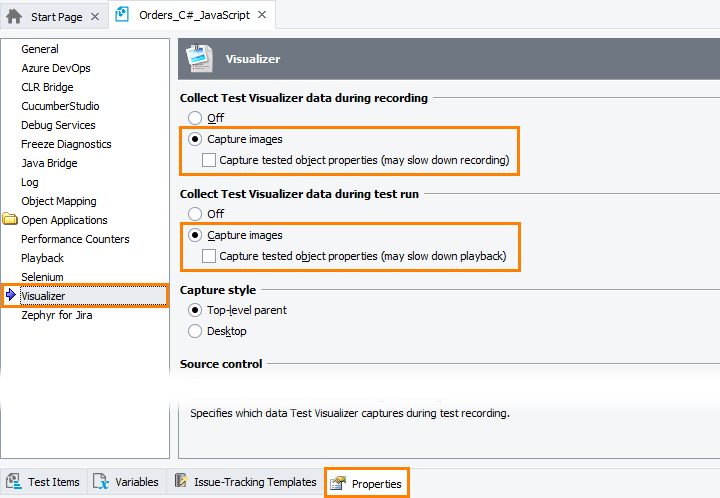This screenshot has height=498, width=720.
Task: Switch to the Start Page tab
Action: (56, 17)
